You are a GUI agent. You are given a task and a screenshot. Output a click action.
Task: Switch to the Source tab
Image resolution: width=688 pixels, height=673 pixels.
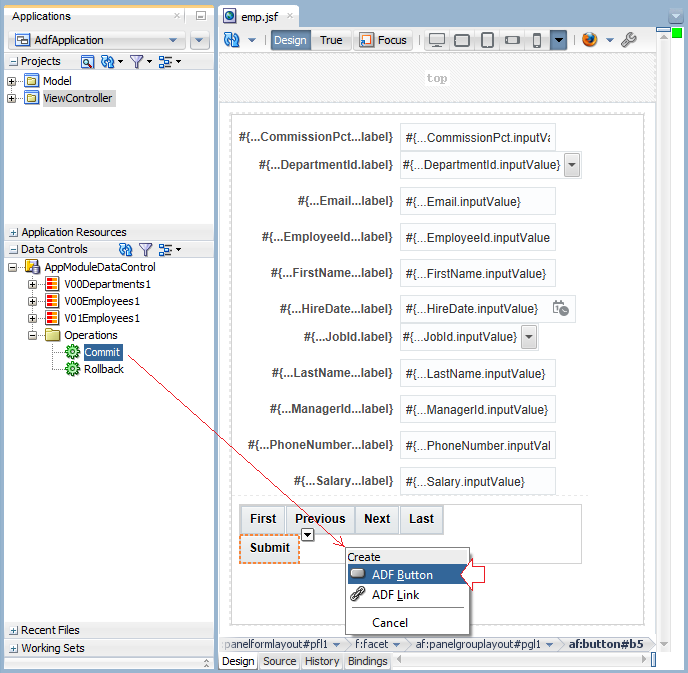click(280, 661)
